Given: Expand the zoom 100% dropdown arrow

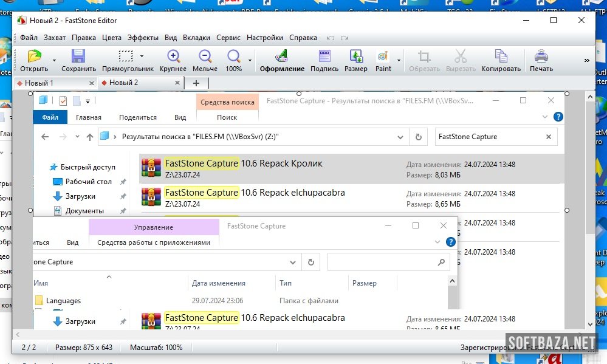Looking at the screenshot, I should click(x=250, y=60).
